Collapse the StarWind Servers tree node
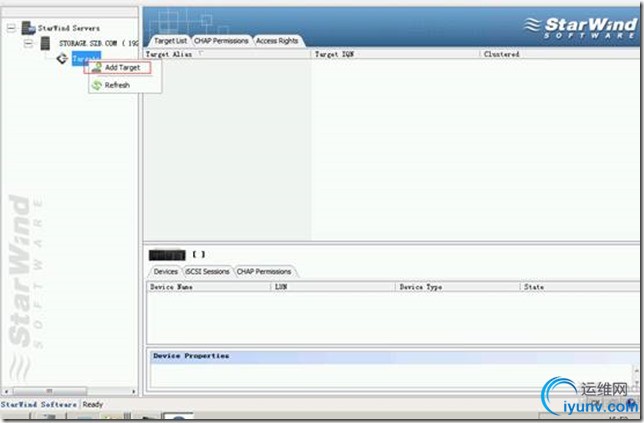Viewport: 644px width, 423px height. click(11, 28)
